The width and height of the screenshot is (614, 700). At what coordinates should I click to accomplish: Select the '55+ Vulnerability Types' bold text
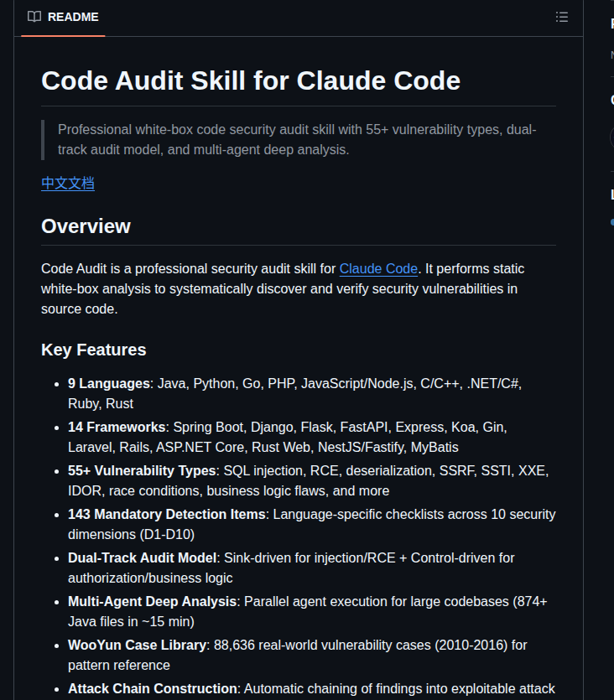coord(142,470)
